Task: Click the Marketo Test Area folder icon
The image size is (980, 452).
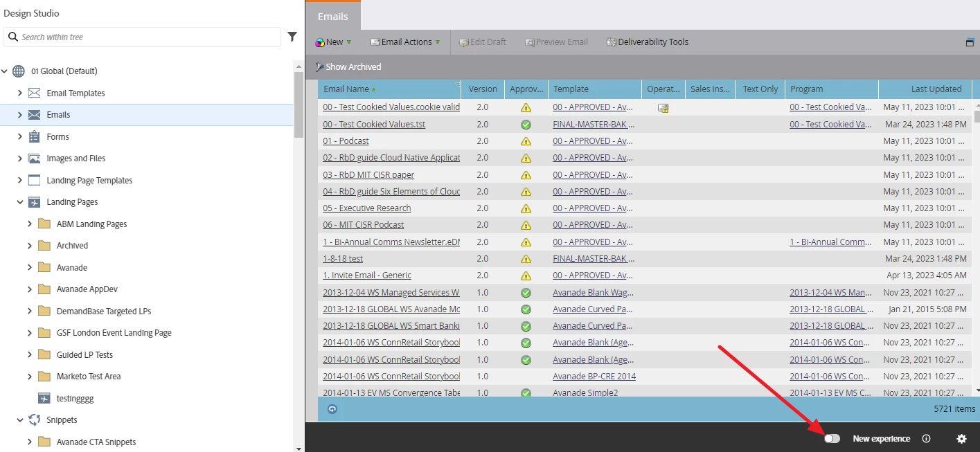Action: tap(44, 377)
